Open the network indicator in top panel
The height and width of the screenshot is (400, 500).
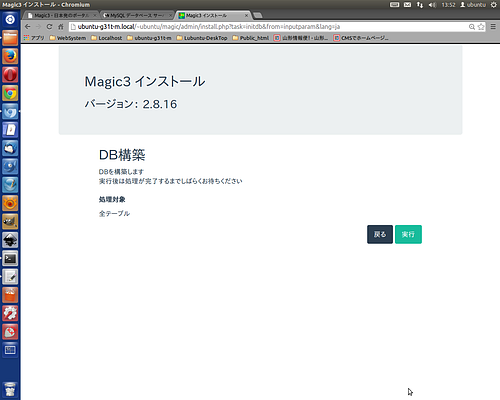[420, 5]
